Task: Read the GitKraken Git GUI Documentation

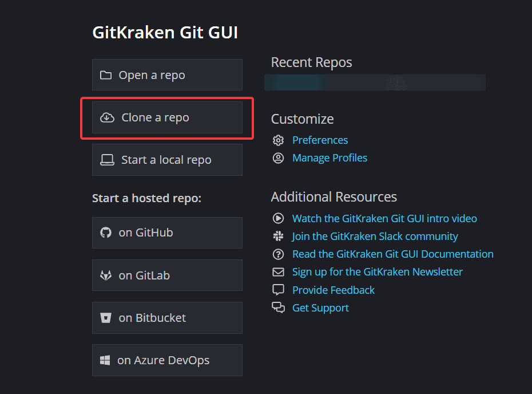Action: click(x=393, y=254)
